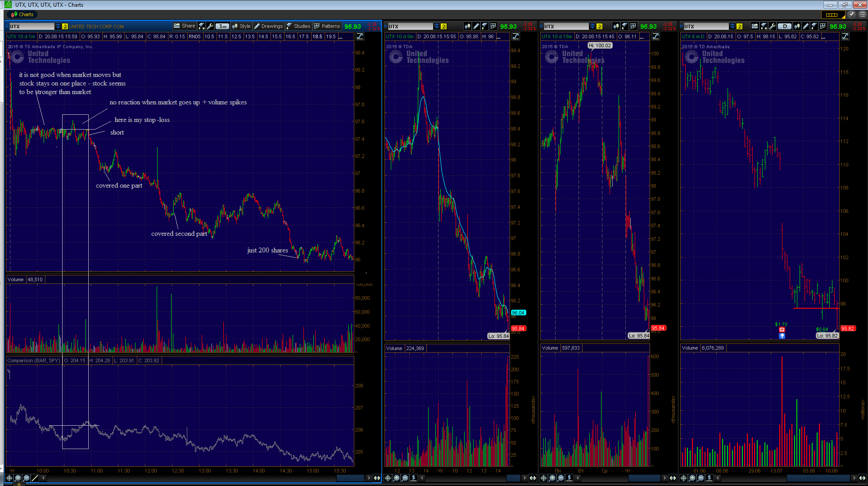Open Patterns icon in third chart
Screen dimensions: 868x486
[x=633, y=26]
